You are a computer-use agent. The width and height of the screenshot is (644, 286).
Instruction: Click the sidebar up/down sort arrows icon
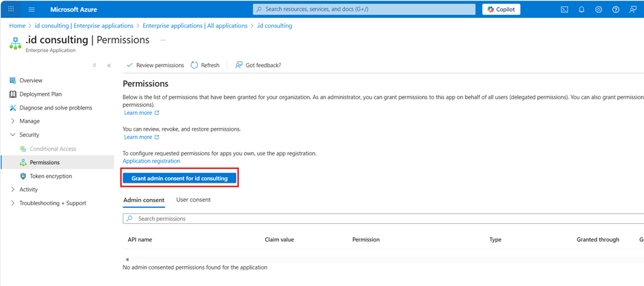pyautogui.click(x=95, y=65)
